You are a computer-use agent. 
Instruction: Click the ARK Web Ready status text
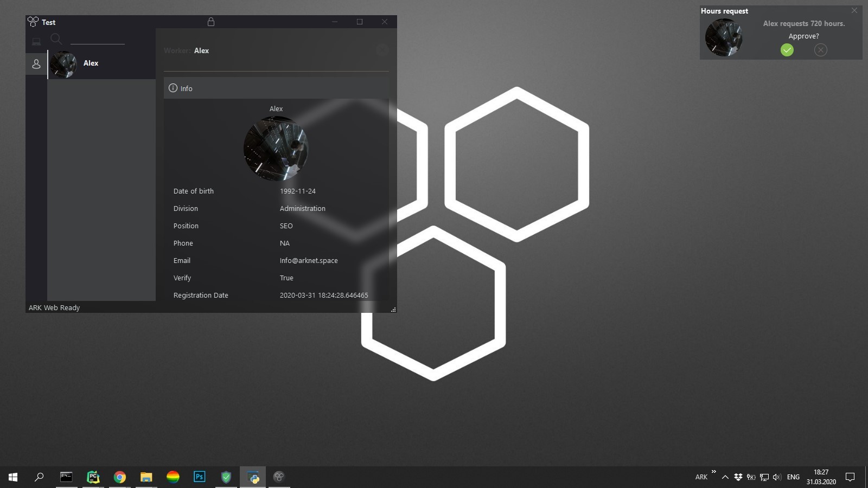54,307
